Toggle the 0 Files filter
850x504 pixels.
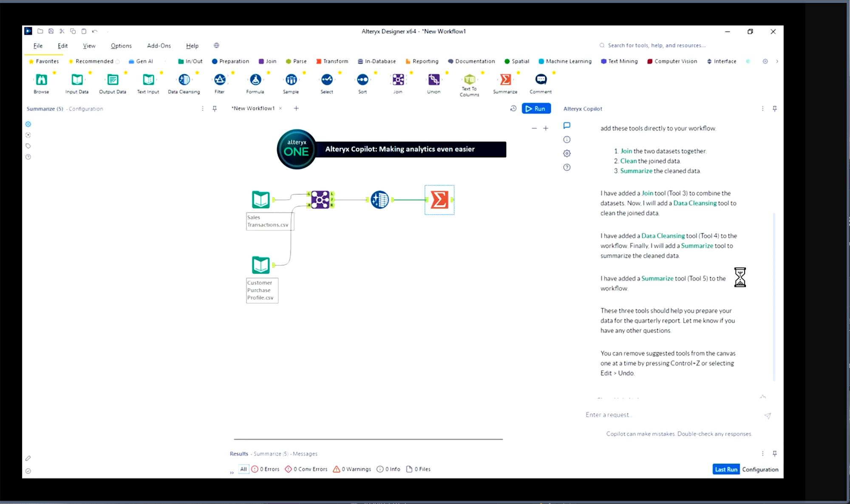(418, 469)
